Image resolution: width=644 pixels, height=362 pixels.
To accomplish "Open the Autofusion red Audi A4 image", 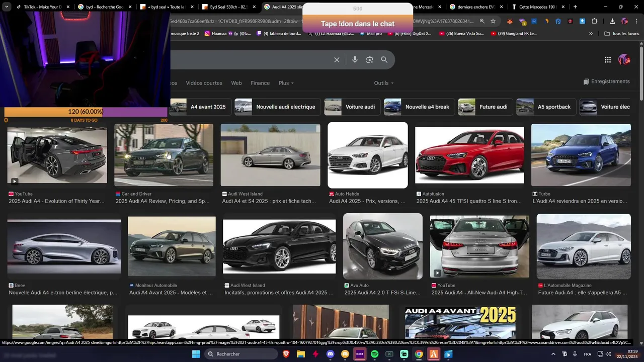I will click(469, 155).
